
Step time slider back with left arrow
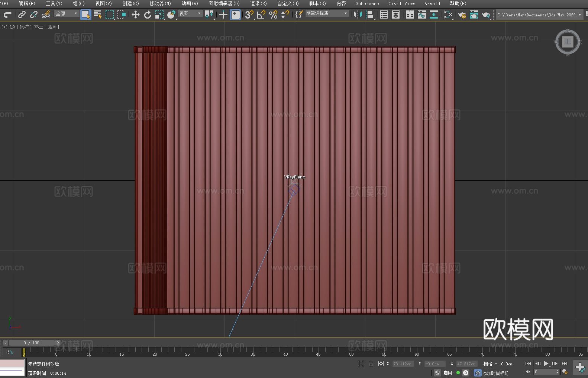tap(5, 343)
